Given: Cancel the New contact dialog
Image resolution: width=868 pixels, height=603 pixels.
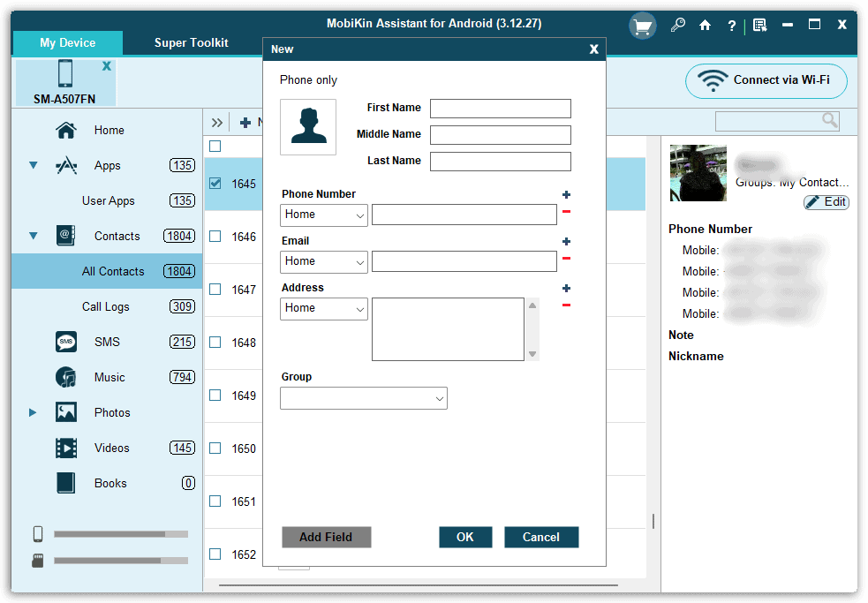Looking at the screenshot, I should pos(540,537).
